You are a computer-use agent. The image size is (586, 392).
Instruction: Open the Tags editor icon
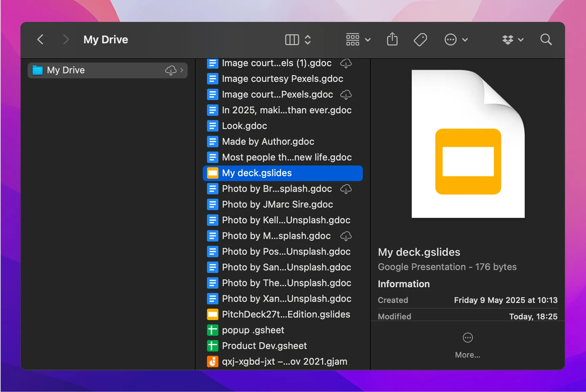point(420,39)
